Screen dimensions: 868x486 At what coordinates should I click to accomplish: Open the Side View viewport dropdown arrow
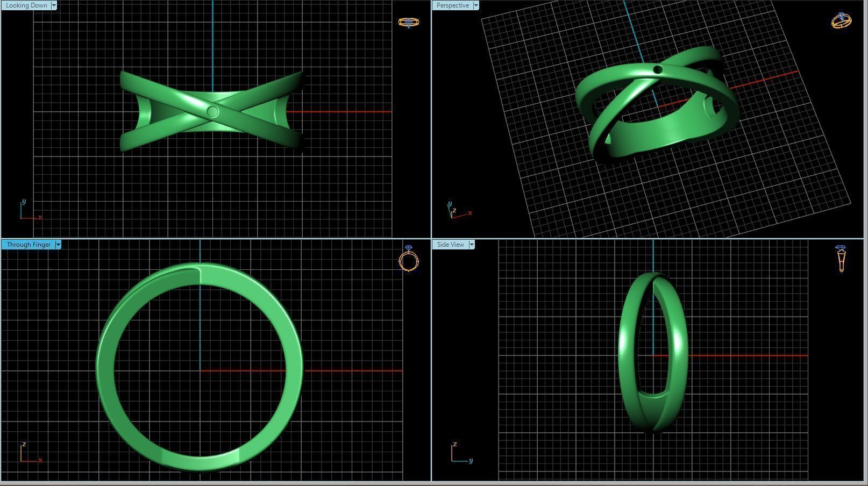coord(472,245)
